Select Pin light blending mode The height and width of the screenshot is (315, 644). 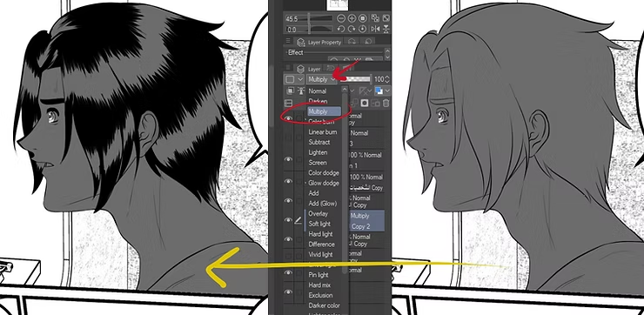click(x=319, y=275)
